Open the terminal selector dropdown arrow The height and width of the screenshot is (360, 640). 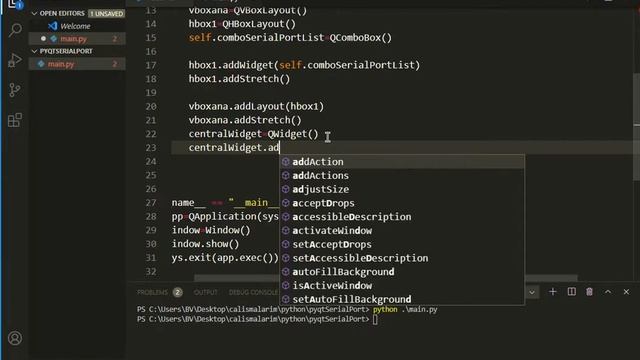[532, 292]
